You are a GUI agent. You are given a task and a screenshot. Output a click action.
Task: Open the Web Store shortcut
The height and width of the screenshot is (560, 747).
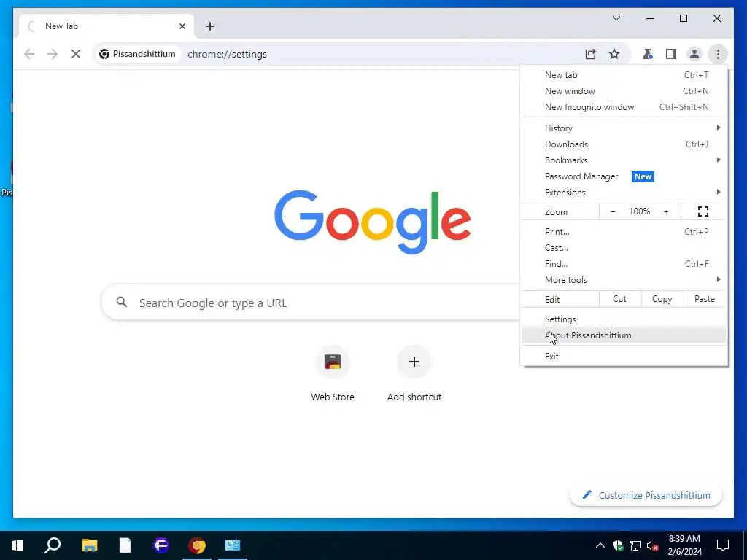(333, 373)
